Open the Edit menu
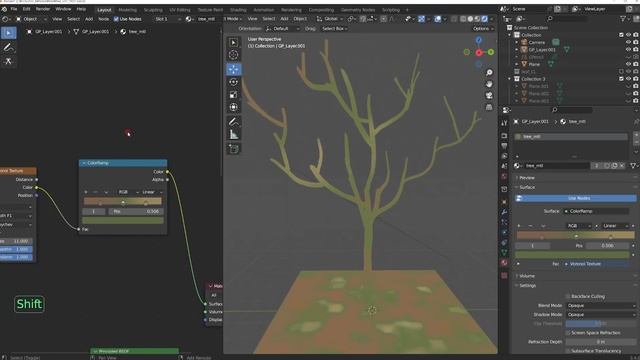This screenshot has height=360, width=640. pyautogui.click(x=26, y=9)
